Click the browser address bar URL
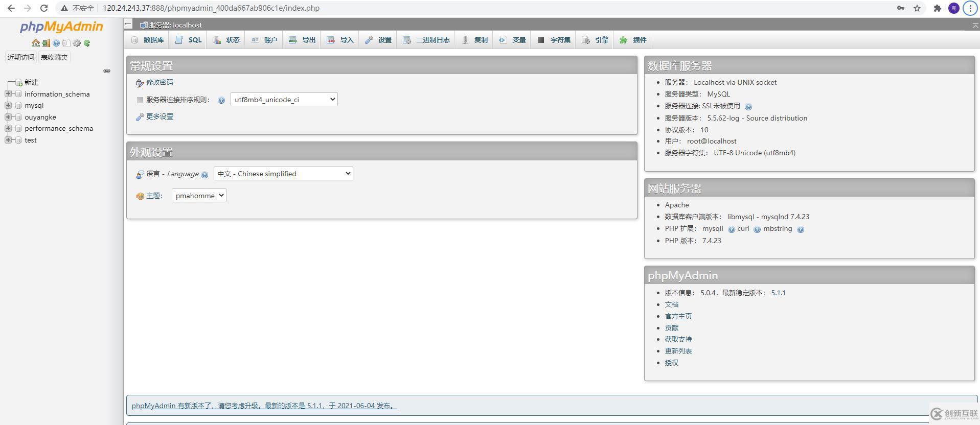 coord(211,8)
